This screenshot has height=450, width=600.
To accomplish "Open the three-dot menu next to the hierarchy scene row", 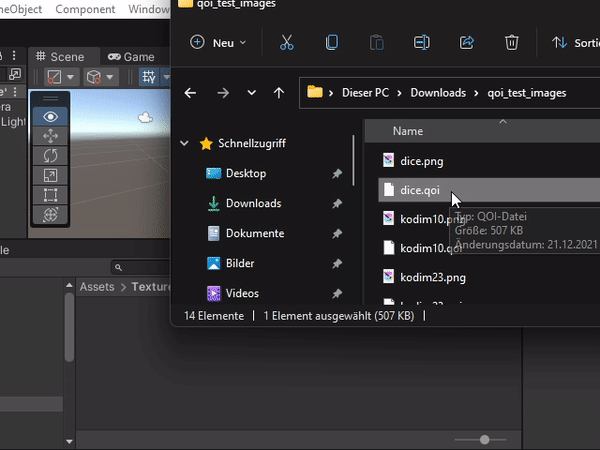I will (x=15, y=92).
